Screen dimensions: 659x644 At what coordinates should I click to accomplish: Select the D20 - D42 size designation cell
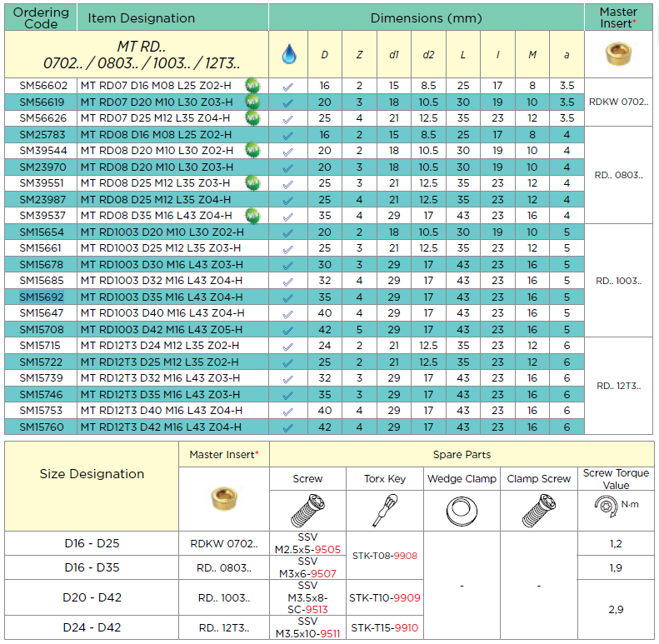(92, 597)
